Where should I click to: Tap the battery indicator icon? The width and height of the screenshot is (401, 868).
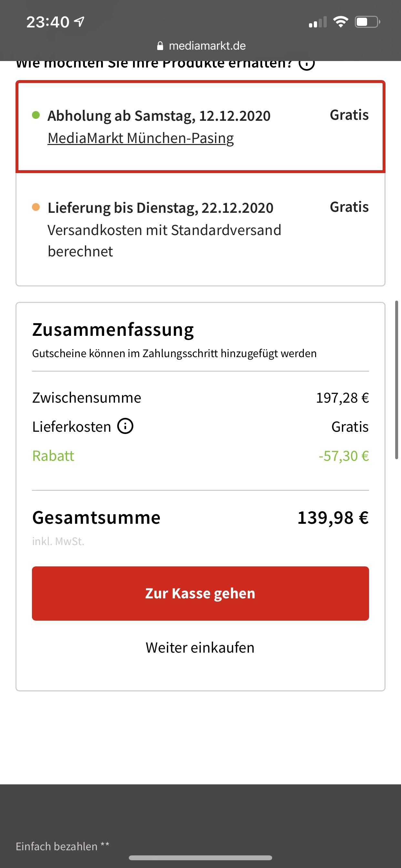[x=367, y=22]
